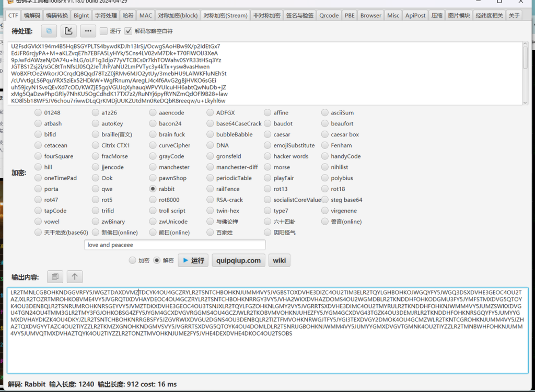Click the import arrow icon beside 待处理

[x=68, y=31]
